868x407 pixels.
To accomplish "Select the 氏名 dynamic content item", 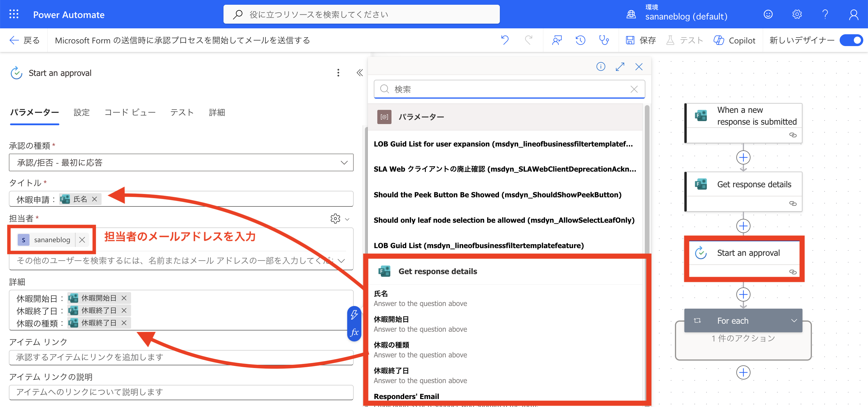I will coord(505,298).
